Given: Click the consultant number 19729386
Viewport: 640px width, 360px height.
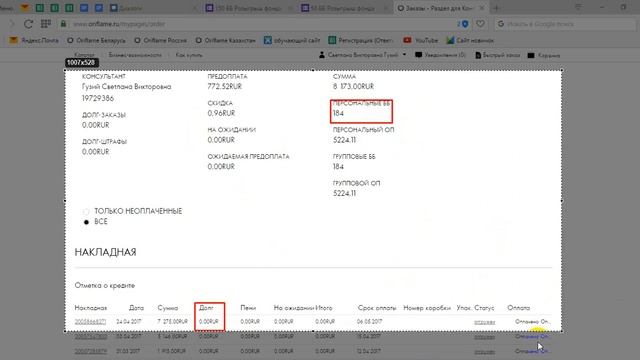Looking at the screenshot, I should [x=98, y=98].
